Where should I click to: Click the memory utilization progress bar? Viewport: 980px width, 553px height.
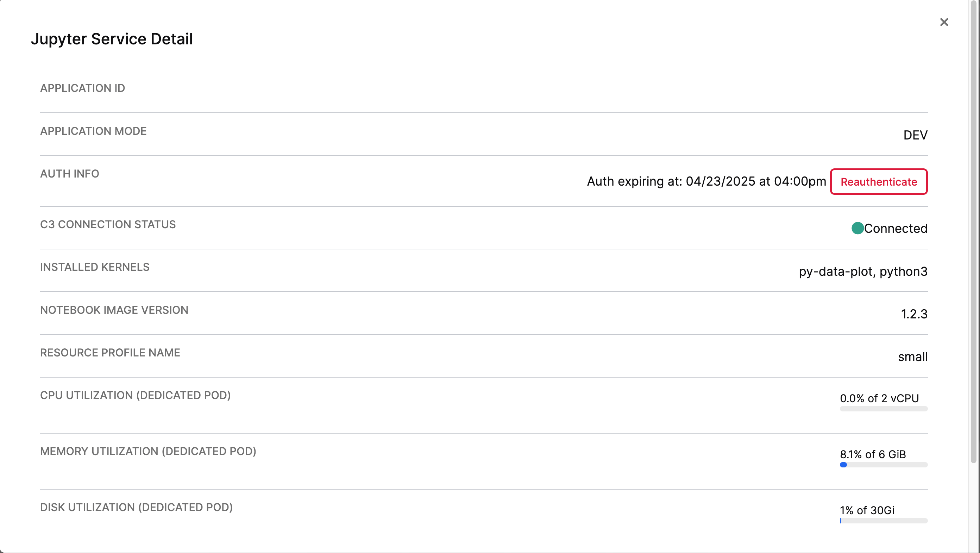pyautogui.click(x=883, y=465)
